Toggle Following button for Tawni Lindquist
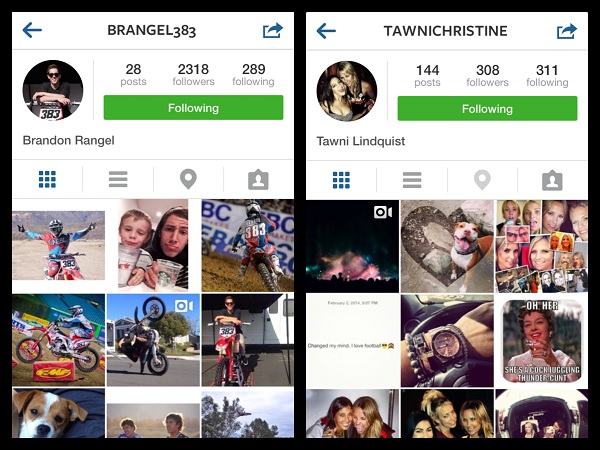600x450 pixels. 487,108
